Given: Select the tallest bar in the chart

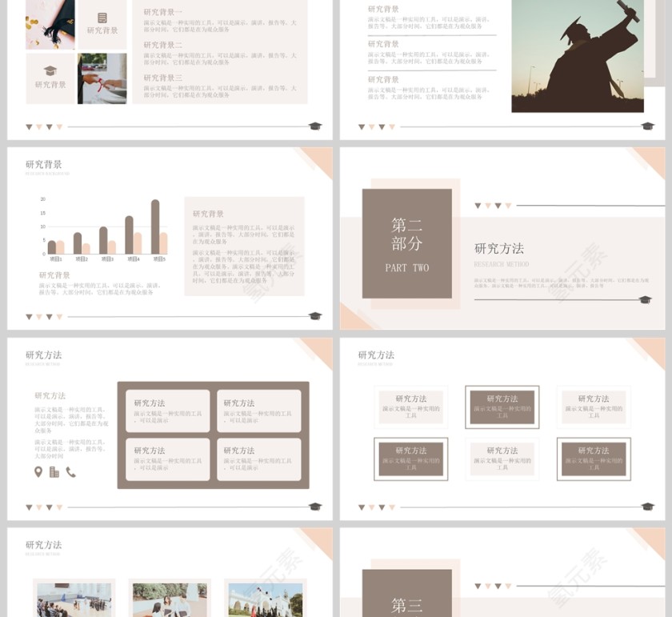Looking at the screenshot, I should click(x=155, y=226).
